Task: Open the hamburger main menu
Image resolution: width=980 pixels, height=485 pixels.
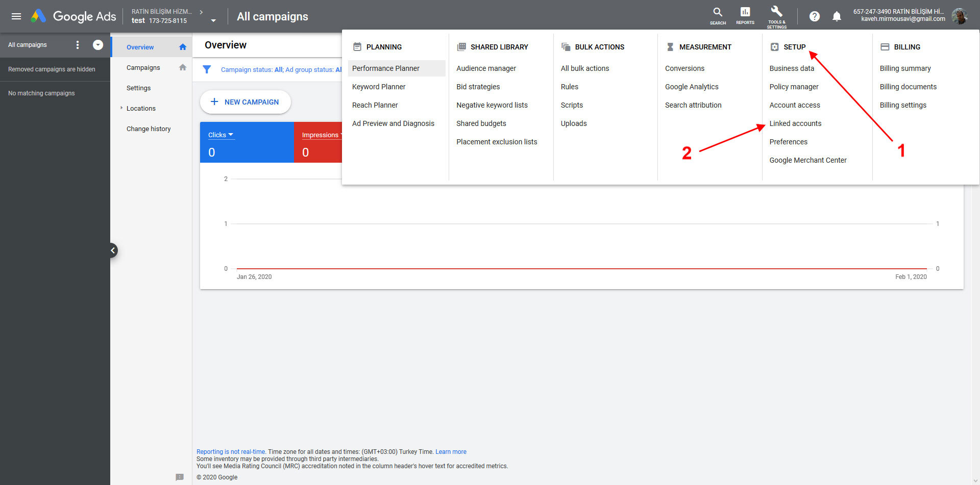Action: coord(16,16)
